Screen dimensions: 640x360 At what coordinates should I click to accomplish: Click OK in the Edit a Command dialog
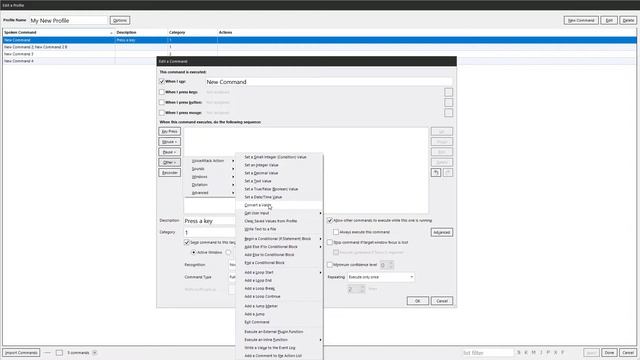coord(418,301)
